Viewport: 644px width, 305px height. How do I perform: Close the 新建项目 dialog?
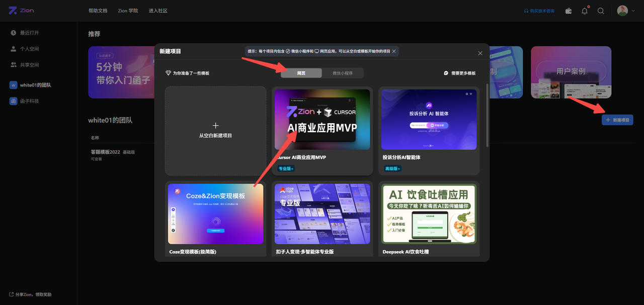tap(480, 53)
